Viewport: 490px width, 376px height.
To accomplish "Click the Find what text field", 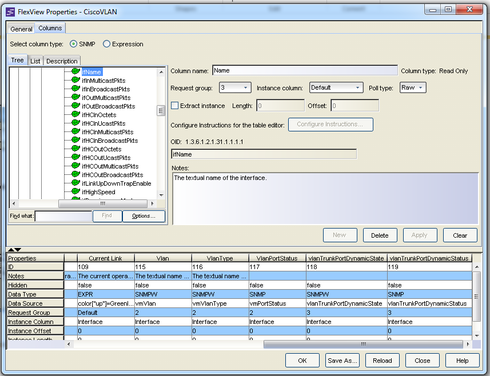I will point(64,216).
